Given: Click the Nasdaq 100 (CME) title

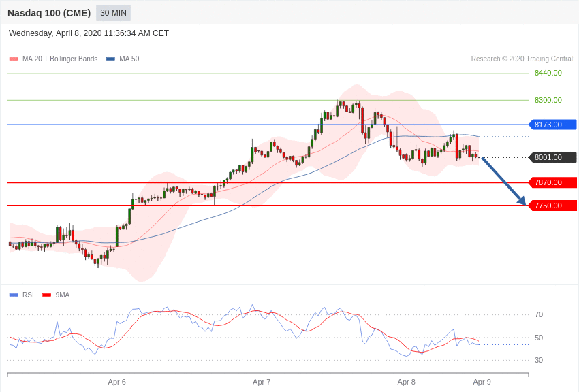Looking at the screenshot, I should tap(49, 13).
